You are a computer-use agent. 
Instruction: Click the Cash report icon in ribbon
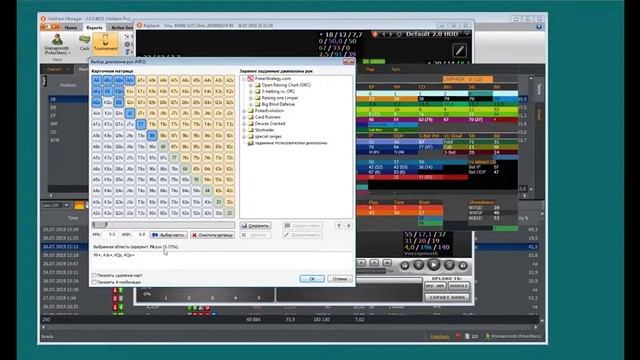(x=84, y=42)
